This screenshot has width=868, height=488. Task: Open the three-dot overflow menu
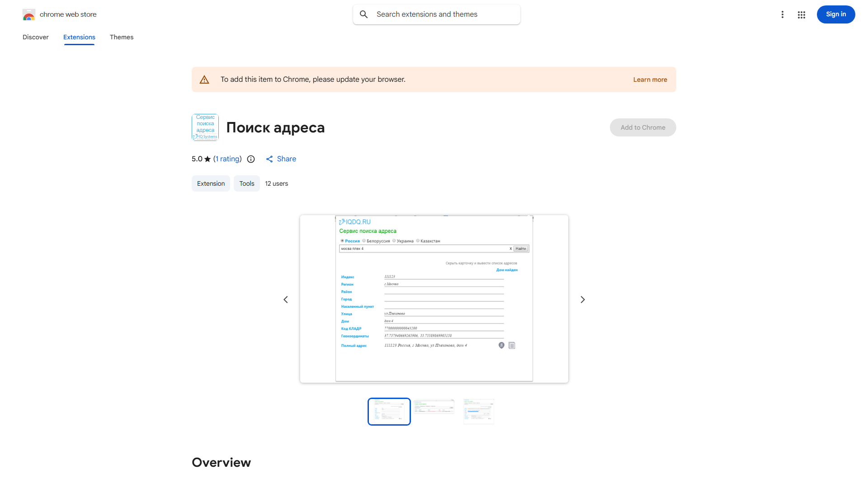783,14
